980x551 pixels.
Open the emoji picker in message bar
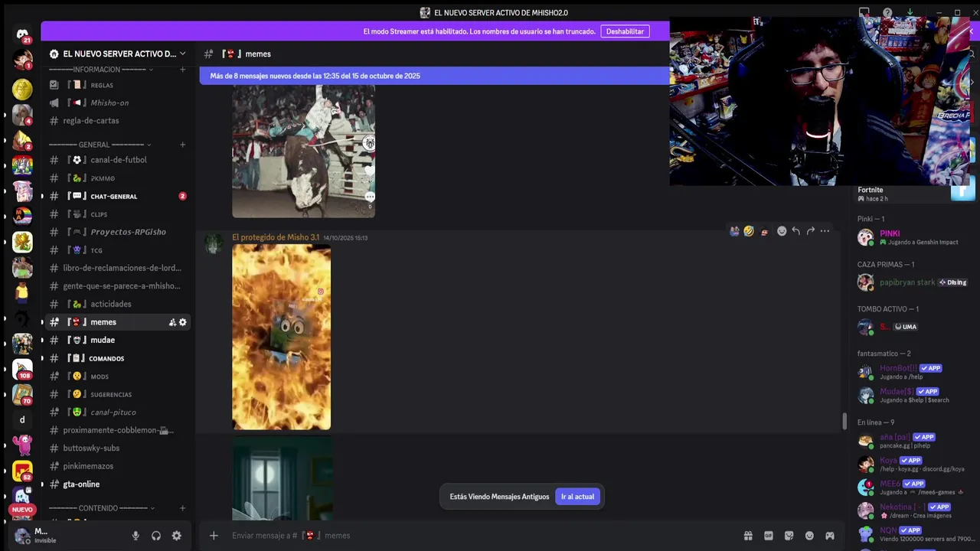[x=809, y=536]
